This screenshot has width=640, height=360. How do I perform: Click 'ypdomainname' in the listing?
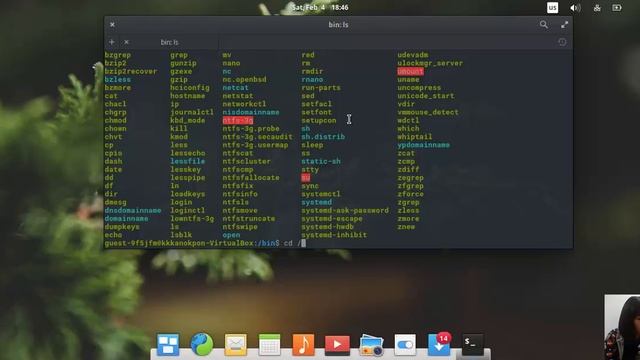pos(424,145)
